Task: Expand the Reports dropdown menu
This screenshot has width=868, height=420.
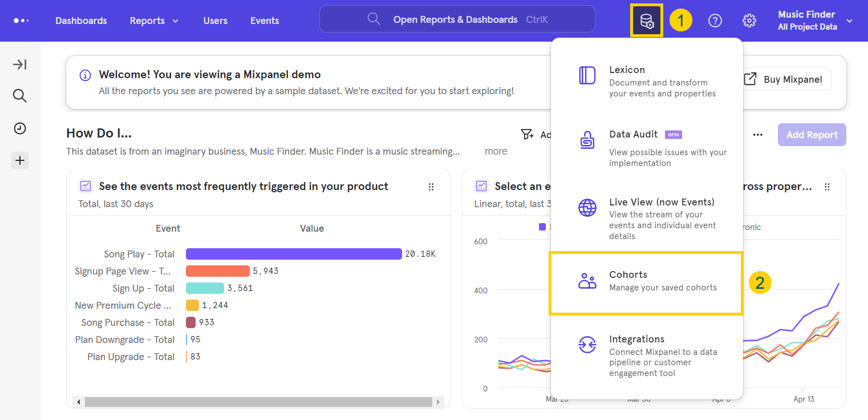Action: point(154,21)
